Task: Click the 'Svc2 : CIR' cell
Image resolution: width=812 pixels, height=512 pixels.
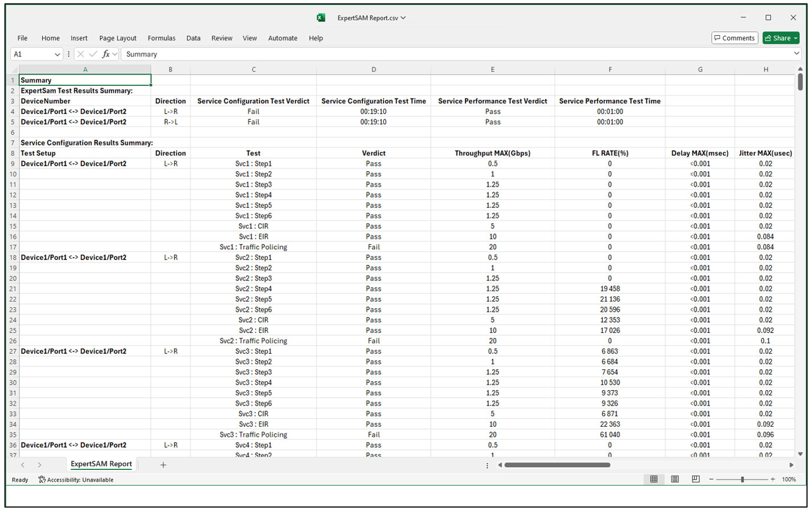Action: 253,320
